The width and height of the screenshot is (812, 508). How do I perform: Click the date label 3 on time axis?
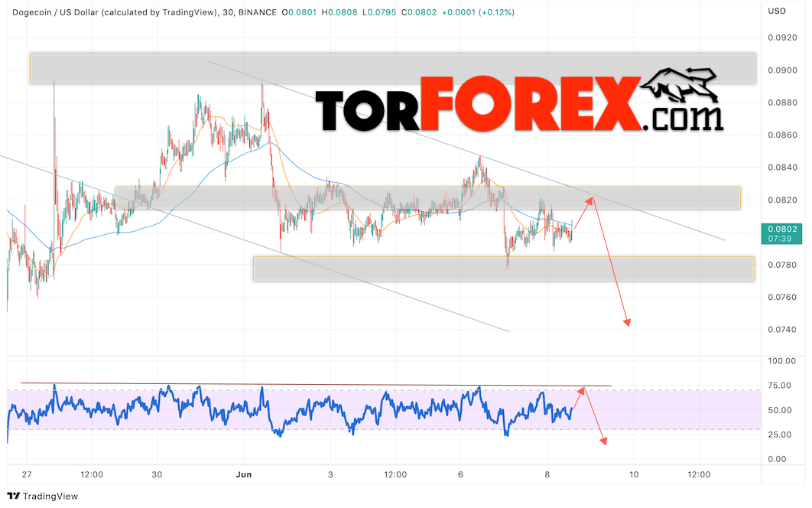click(330, 474)
